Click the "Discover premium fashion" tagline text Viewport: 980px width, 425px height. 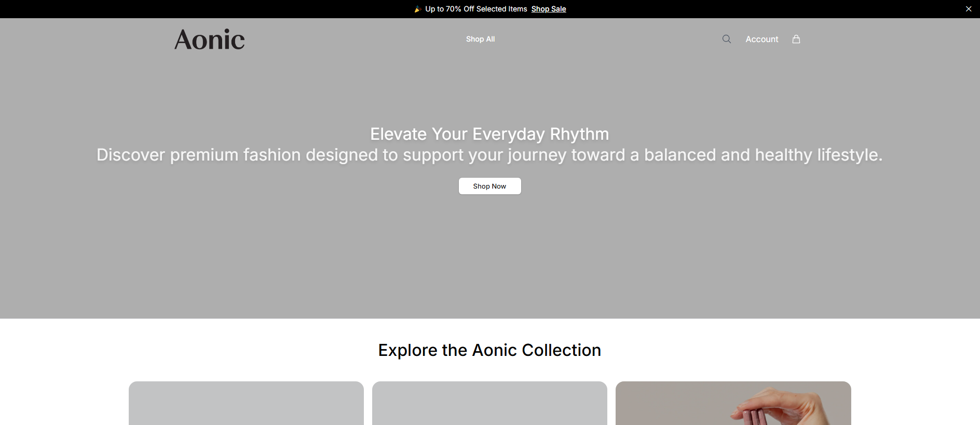(489, 155)
